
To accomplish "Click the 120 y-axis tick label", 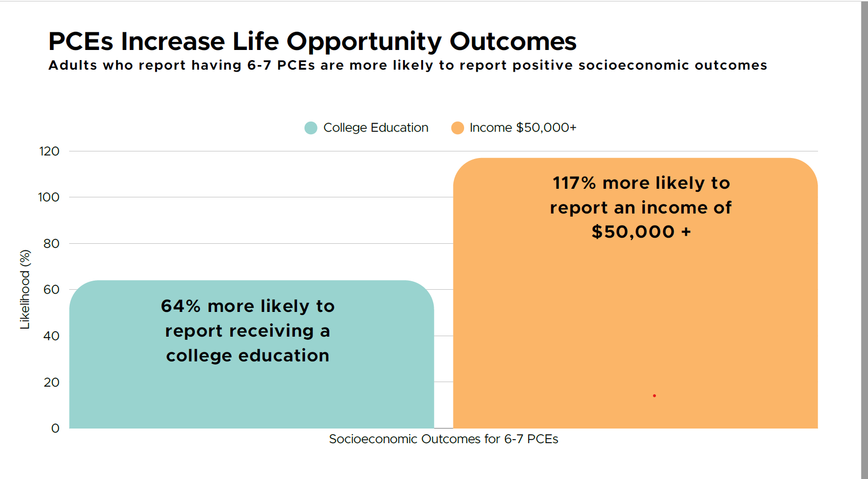I will 49,151.
